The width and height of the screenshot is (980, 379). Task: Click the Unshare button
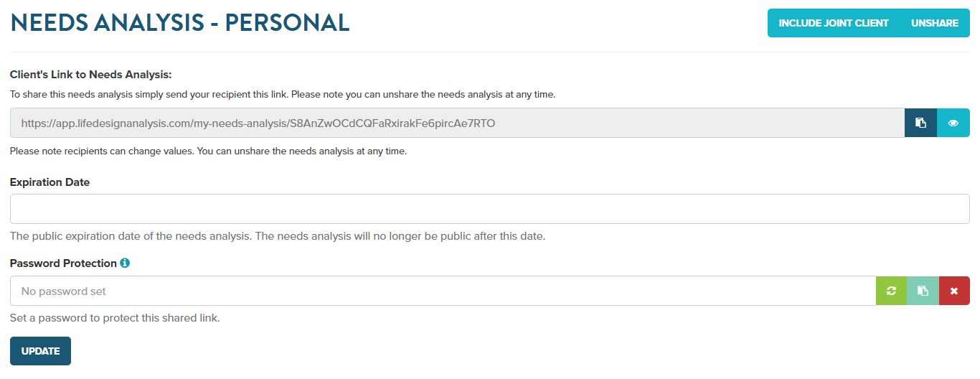(x=935, y=23)
